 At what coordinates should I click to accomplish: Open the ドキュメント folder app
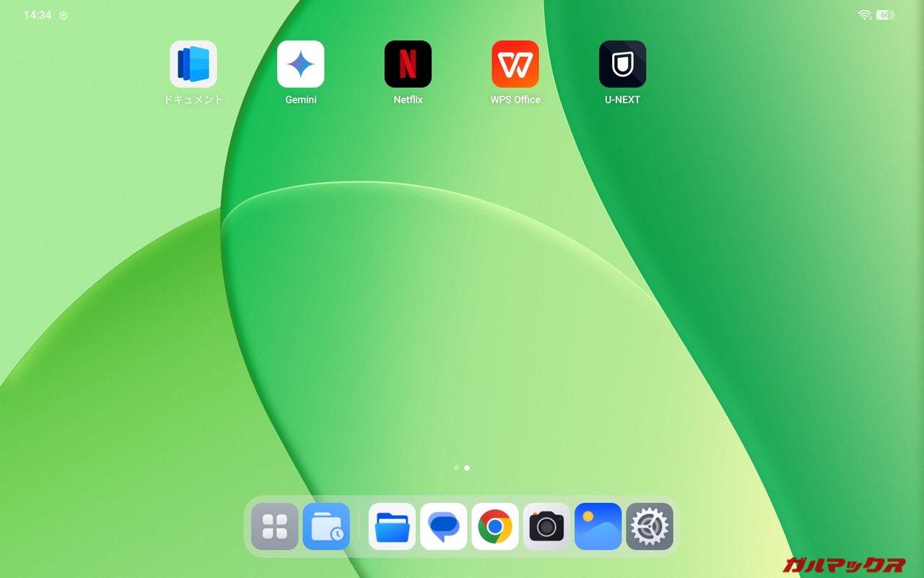193,64
